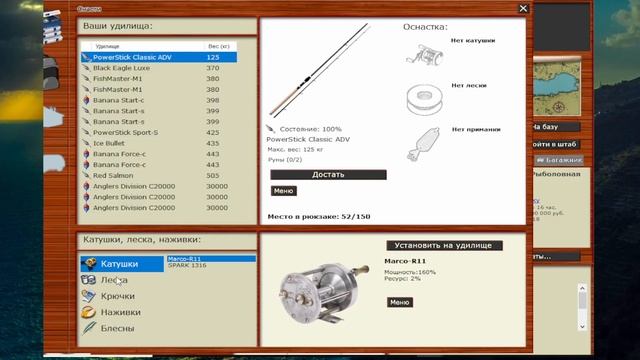This screenshot has height=360, width=640.
Task: Click Установить на удилище button
Action: pos(444,245)
